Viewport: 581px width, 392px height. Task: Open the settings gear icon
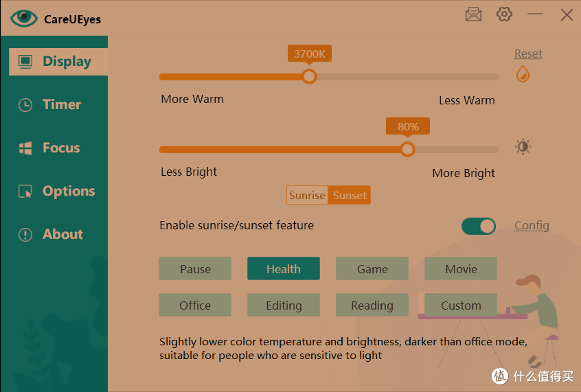504,14
